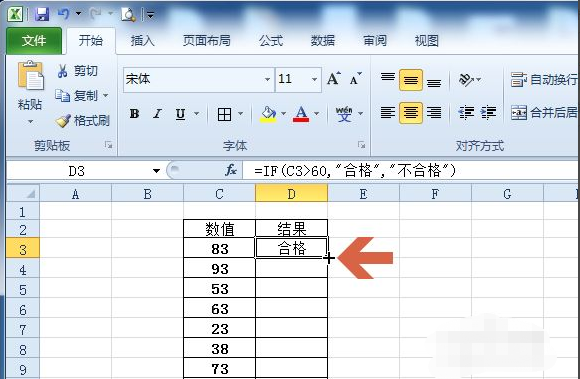Increase font size with the large A icon
580x379 pixels.
[x=333, y=78]
